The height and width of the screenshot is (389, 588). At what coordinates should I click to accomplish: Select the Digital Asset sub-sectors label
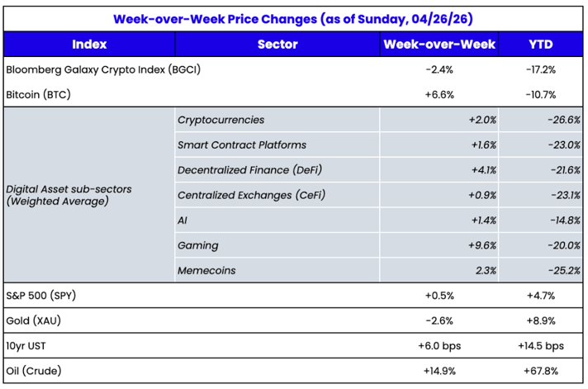point(69,195)
